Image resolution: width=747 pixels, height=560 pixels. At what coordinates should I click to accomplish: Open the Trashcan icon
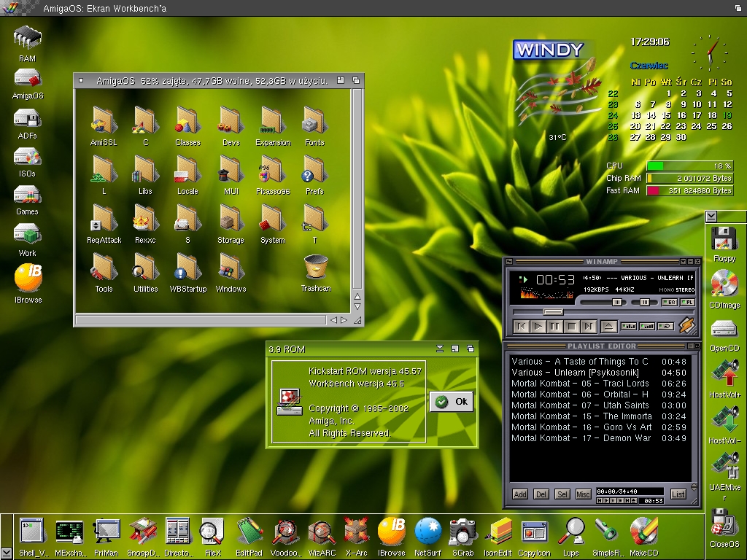pos(315,273)
